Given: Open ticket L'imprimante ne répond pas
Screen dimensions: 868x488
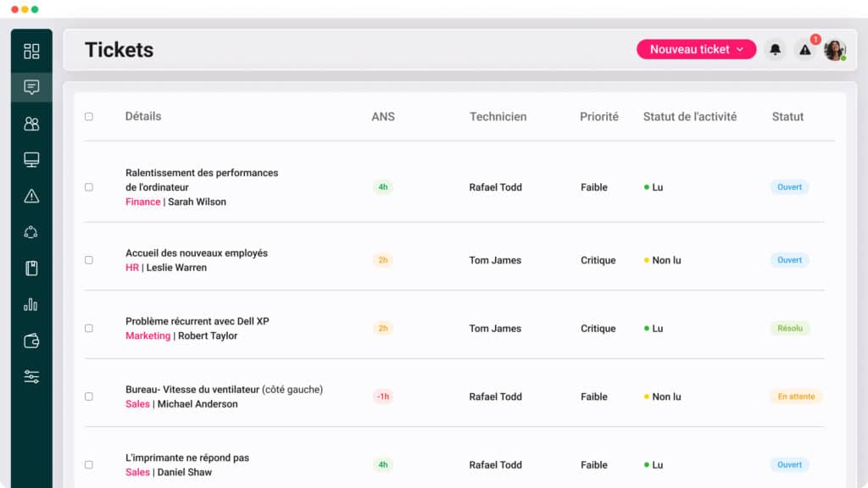Looking at the screenshot, I should tap(187, 457).
